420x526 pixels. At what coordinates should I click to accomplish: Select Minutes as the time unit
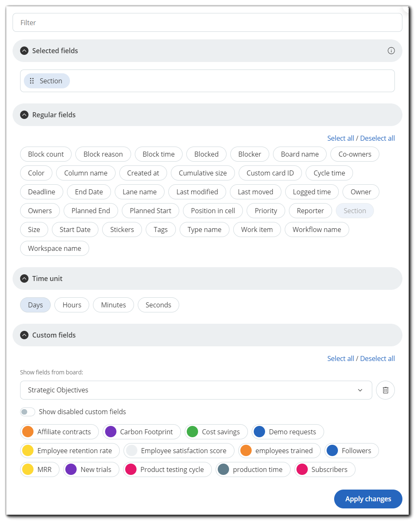(x=113, y=305)
